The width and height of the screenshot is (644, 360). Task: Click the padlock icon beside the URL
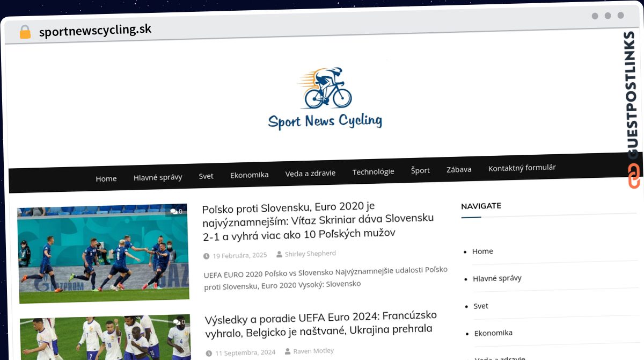coord(25,32)
